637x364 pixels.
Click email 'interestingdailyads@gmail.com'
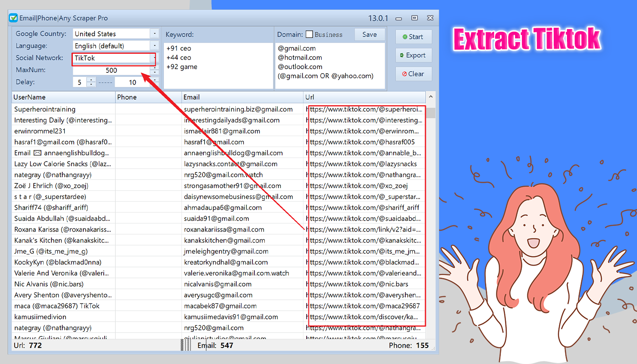(x=232, y=120)
